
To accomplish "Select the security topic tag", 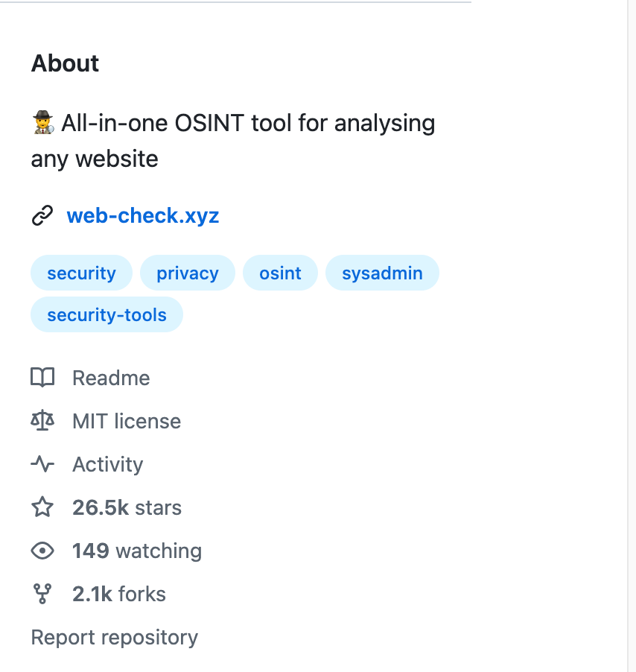I will point(81,273).
